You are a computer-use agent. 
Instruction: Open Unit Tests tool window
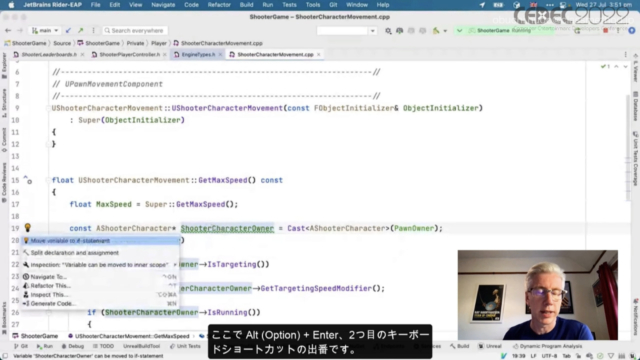click(185, 346)
